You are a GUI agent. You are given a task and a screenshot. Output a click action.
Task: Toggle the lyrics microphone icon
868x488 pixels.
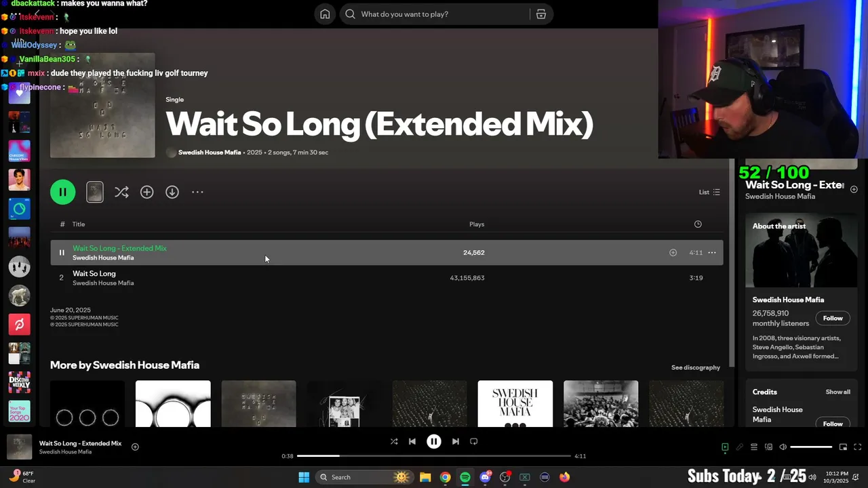740,447
